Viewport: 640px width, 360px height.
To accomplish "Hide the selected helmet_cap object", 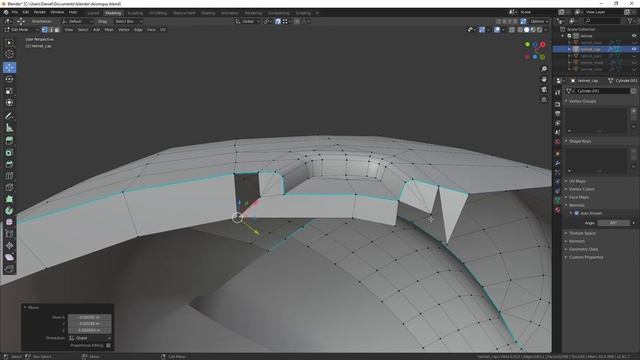I will tap(634, 49).
